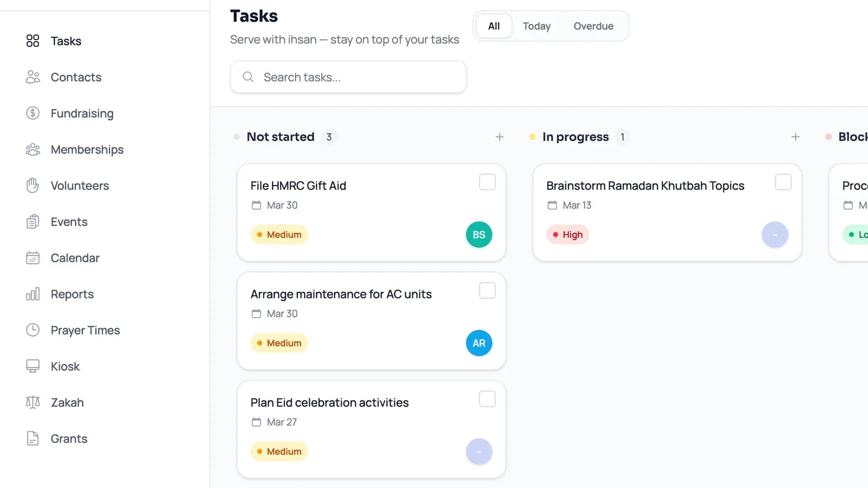Open the Memberships panel

point(86,149)
